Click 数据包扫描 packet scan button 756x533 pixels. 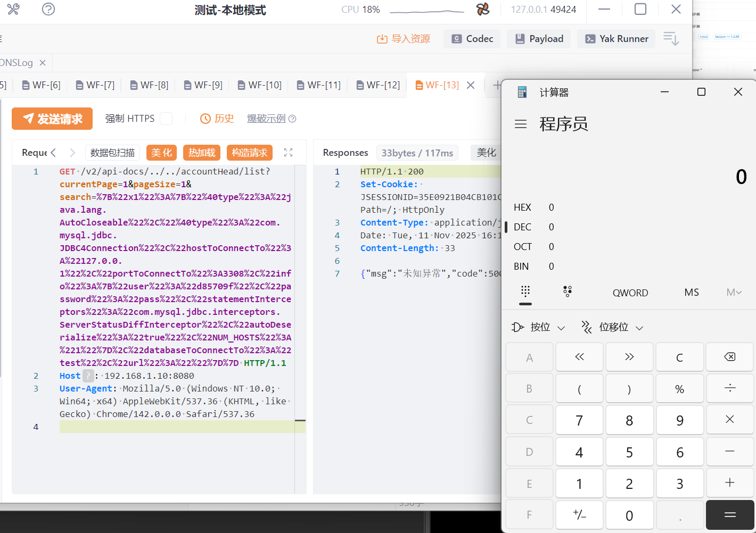[112, 153]
